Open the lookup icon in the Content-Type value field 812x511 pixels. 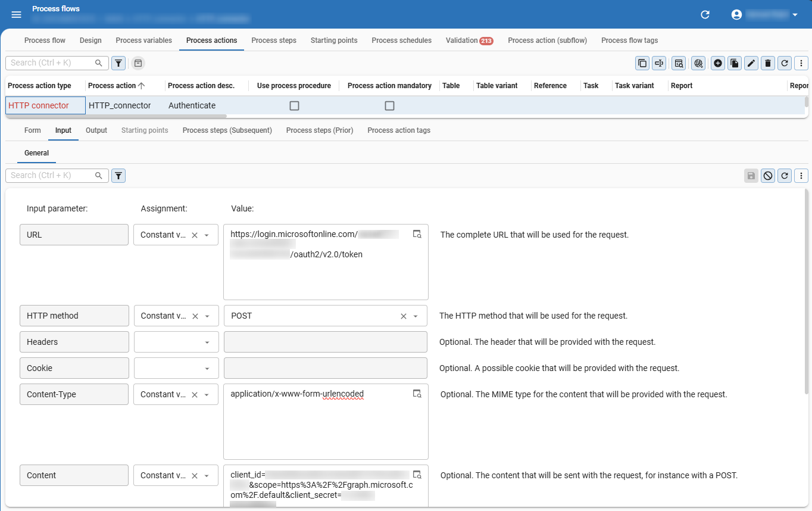tap(417, 394)
